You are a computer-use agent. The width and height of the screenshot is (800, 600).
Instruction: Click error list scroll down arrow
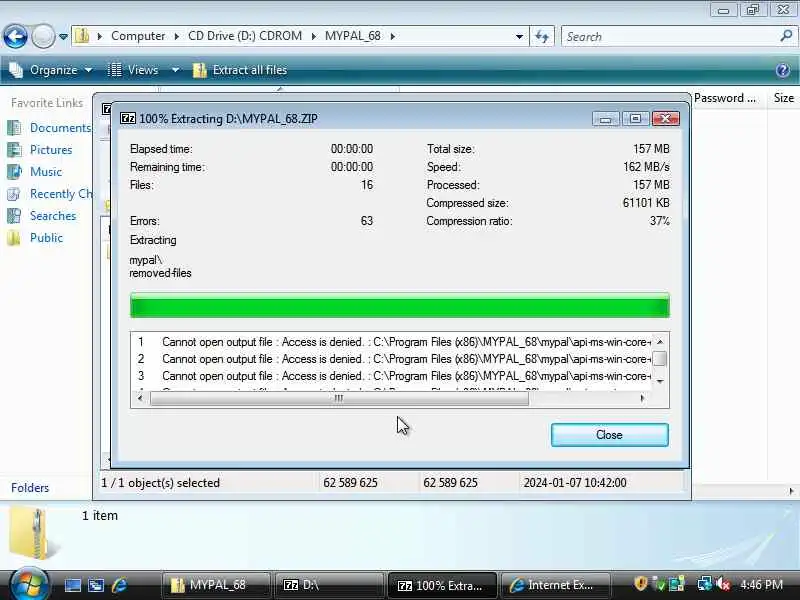click(x=660, y=382)
